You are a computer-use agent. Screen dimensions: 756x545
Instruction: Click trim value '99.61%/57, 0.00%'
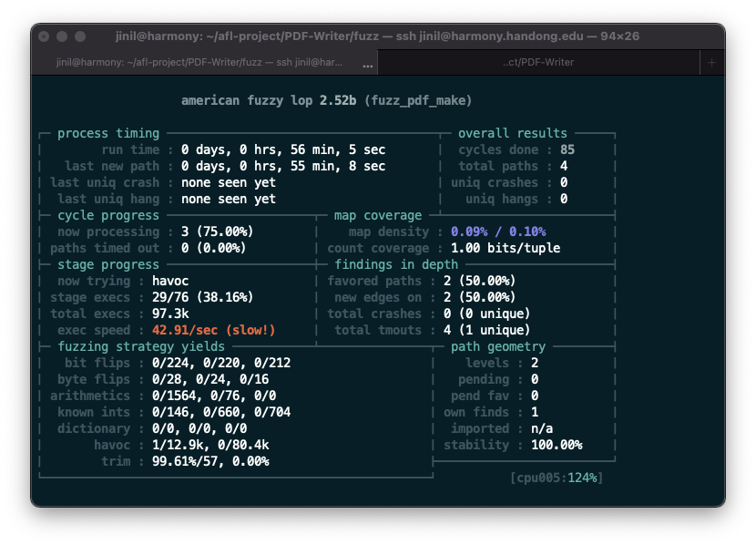tap(210, 461)
